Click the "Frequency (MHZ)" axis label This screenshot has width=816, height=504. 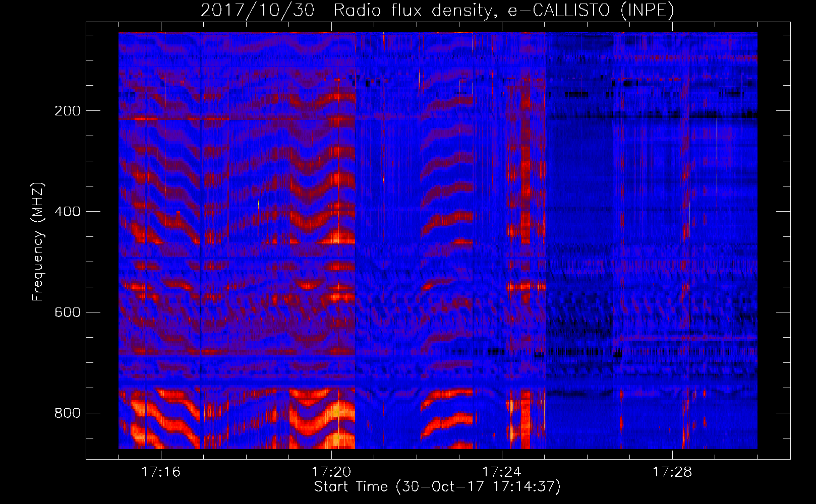point(37,241)
